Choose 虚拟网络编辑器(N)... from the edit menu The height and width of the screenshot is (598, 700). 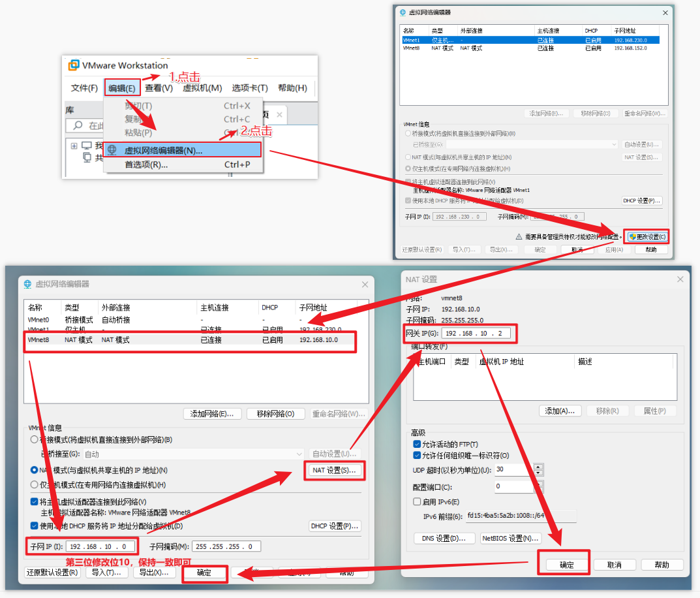[183, 150]
